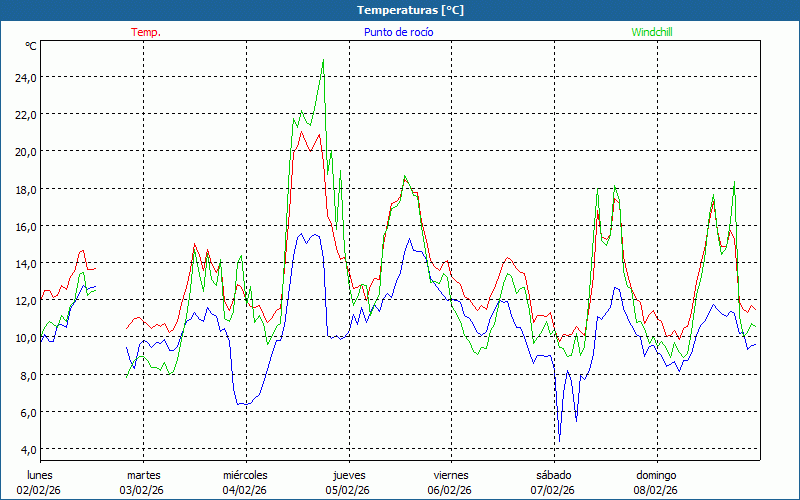Click the 08/02/26 date label
The width and height of the screenshot is (800, 500).
pyautogui.click(x=656, y=490)
